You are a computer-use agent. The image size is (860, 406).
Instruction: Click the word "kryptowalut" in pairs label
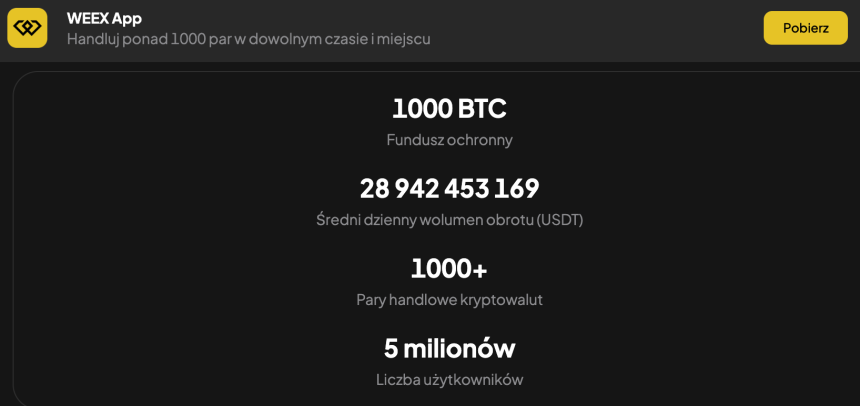[503, 300]
